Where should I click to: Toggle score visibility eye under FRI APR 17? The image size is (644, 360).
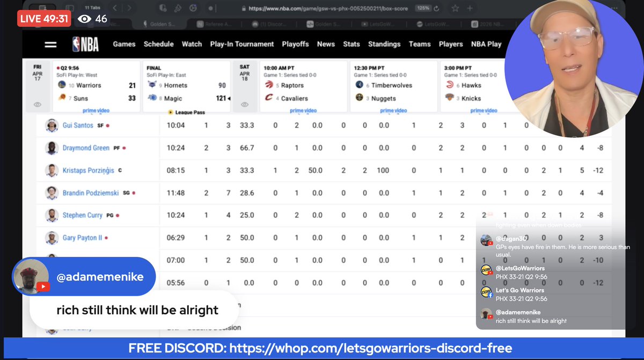coord(38,105)
